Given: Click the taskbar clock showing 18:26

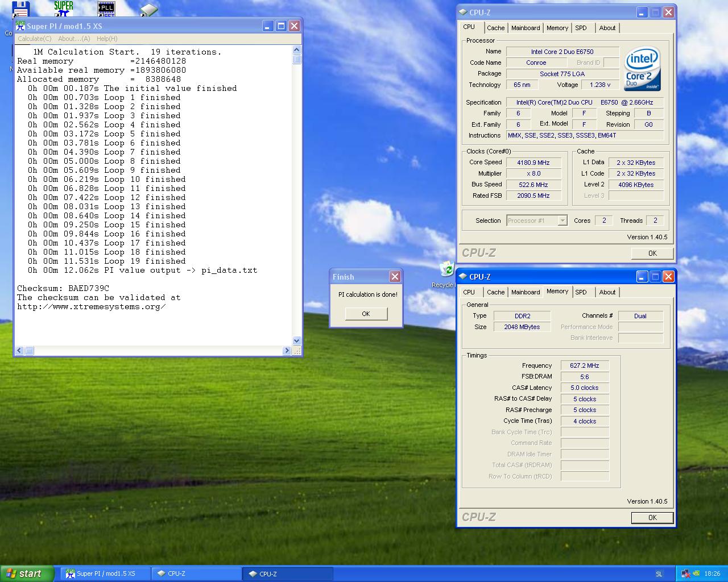Looking at the screenshot, I should pyautogui.click(x=712, y=574).
